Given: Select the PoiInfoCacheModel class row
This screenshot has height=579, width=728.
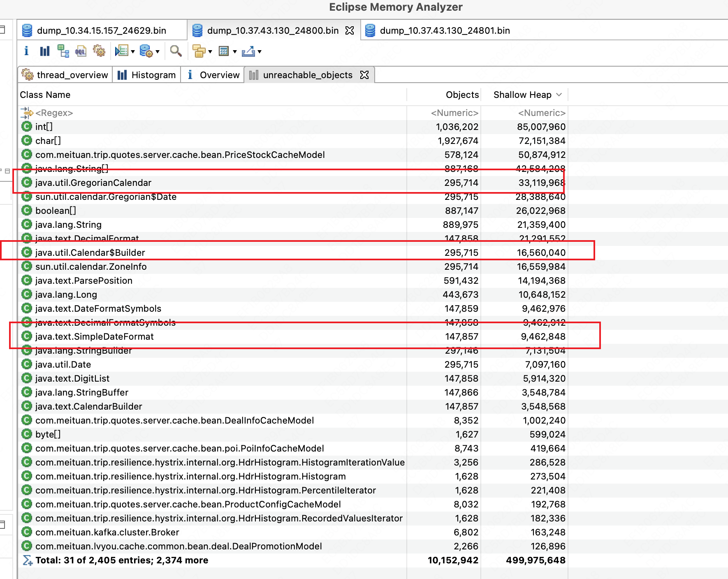Looking at the screenshot, I should pos(293,448).
